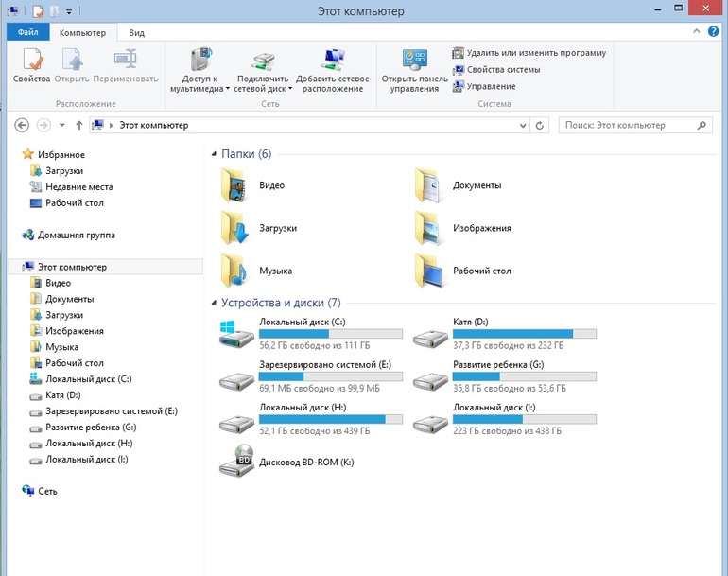Open Доступ к мультимедиа menu
This screenshot has width=728, height=576.
click(200, 70)
